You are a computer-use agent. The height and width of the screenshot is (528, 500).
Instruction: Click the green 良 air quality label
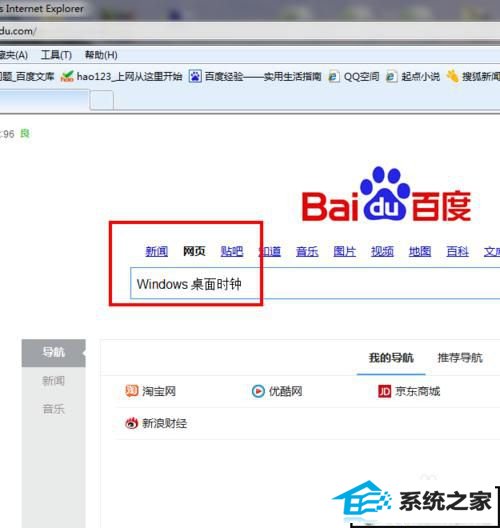(25, 134)
